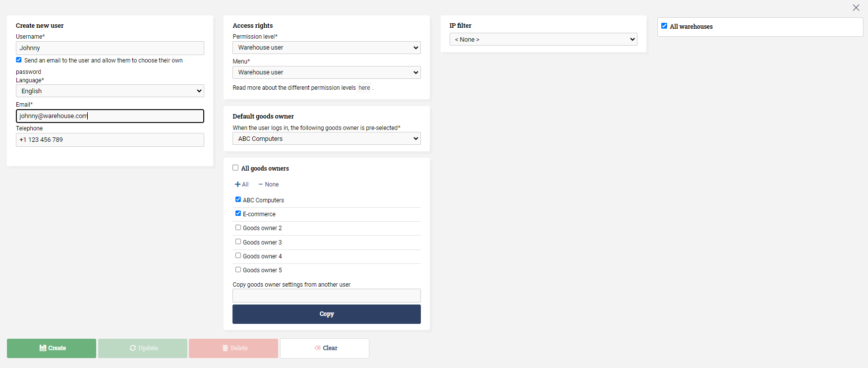The image size is (868, 368).
Task: Close the create user dialog
Action: pyautogui.click(x=856, y=7)
